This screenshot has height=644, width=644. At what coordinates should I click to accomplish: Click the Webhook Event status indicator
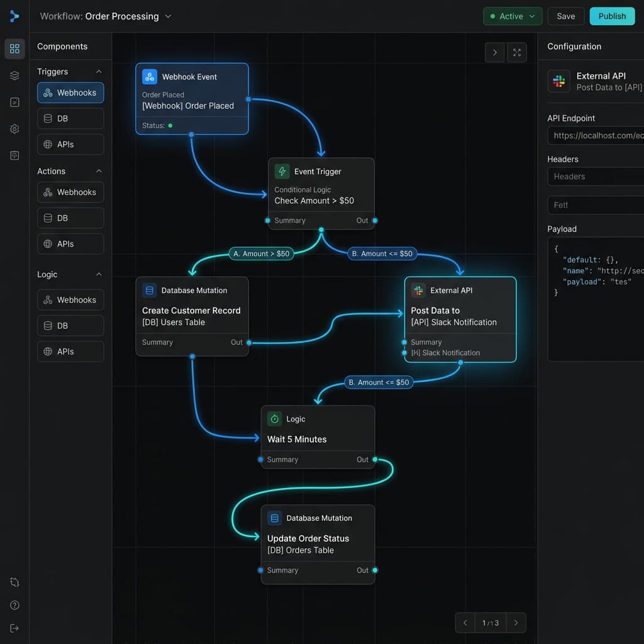[170, 126]
